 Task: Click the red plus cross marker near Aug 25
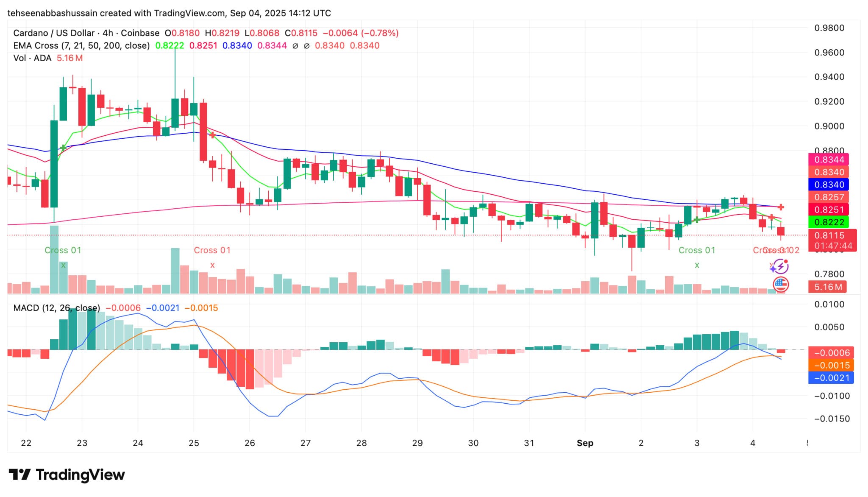pyautogui.click(x=212, y=135)
